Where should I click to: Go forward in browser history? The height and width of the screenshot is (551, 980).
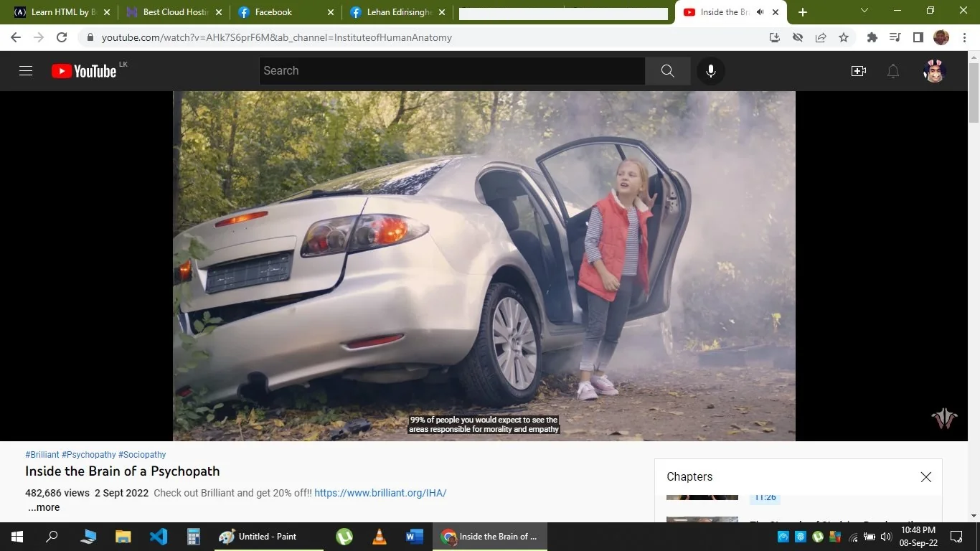(39, 37)
